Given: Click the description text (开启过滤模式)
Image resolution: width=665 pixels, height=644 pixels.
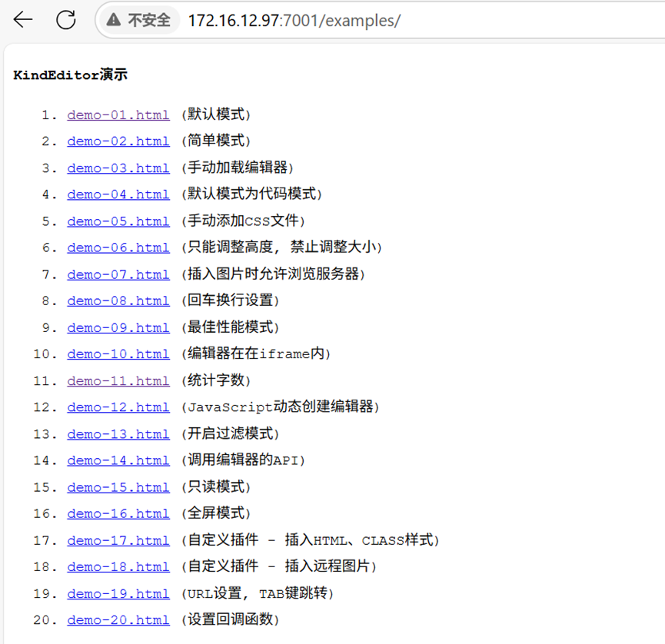Looking at the screenshot, I should [x=231, y=434].
